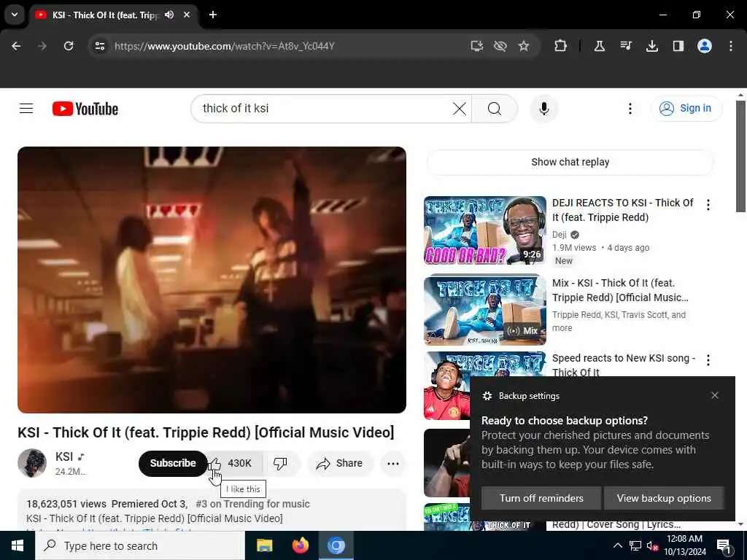
Task: Open browser extensions puzzle icon
Action: click(x=561, y=46)
